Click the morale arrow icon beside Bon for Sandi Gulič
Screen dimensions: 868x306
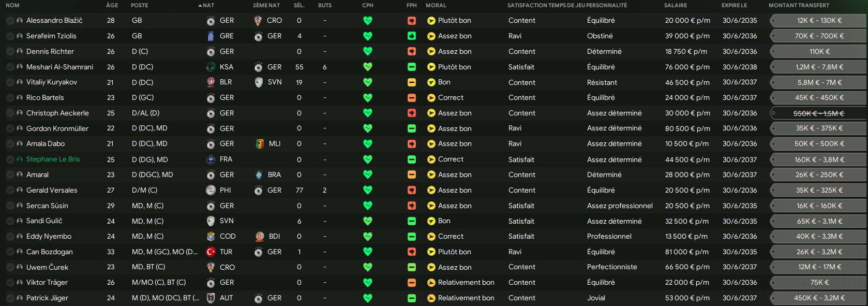pos(431,221)
